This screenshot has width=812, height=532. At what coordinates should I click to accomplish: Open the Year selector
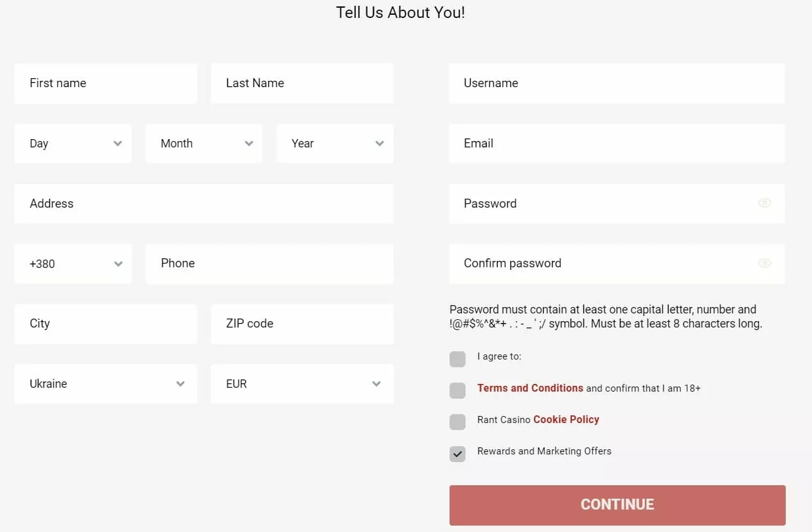(x=335, y=144)
